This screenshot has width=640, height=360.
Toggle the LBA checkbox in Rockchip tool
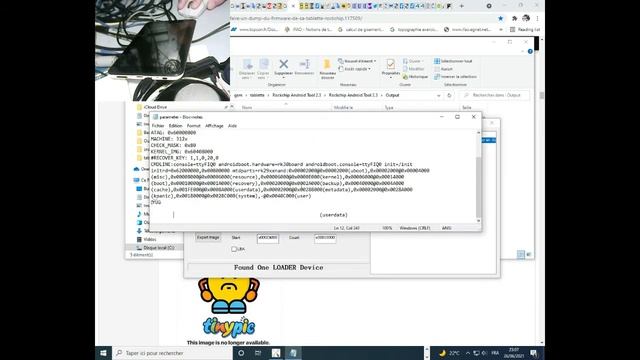(234, 249)
